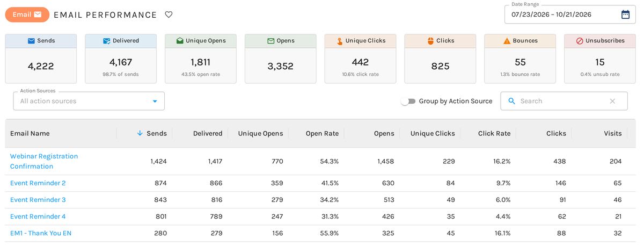The width and height of the screenshot is (644, 246).
Task: Click the 54.3% open rate cell
Action: [329, 161]
